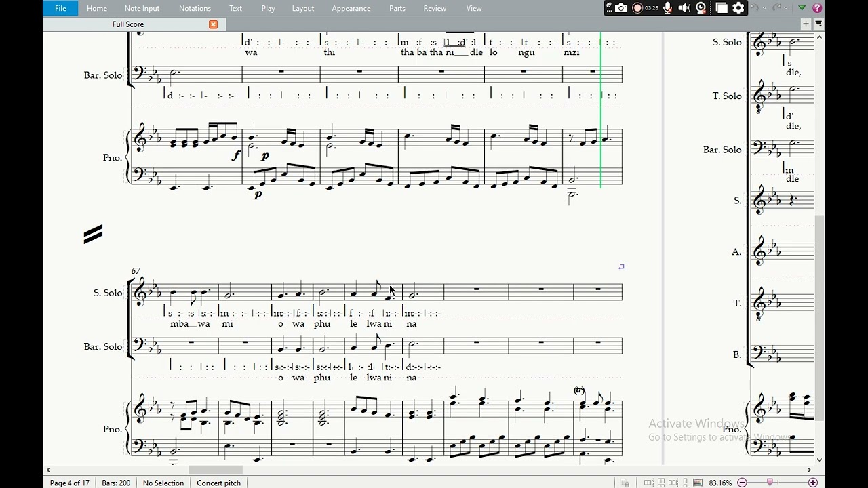Click the T. Solo label on right page
Screen dimensions: 868x488
coord(727,96)
